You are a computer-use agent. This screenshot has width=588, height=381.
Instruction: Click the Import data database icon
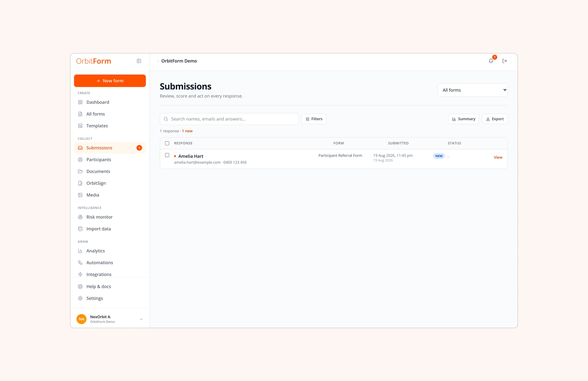click(x=80, y=229)
